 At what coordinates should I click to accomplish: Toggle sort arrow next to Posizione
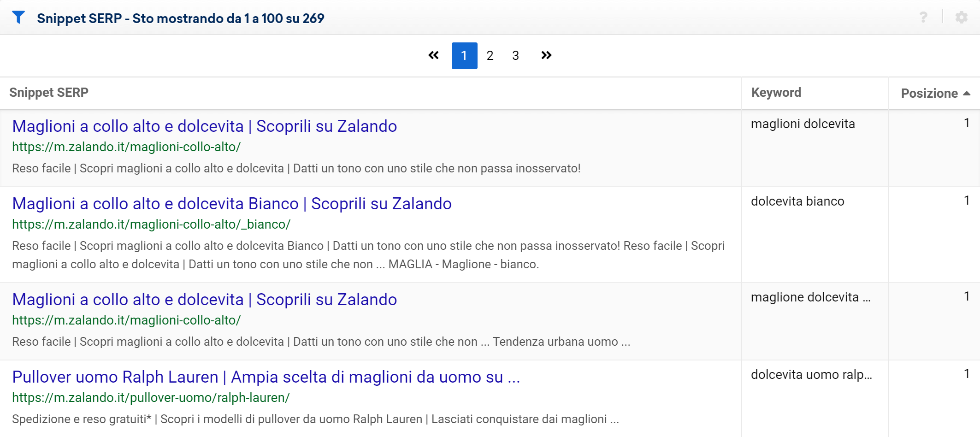[967, 94]
